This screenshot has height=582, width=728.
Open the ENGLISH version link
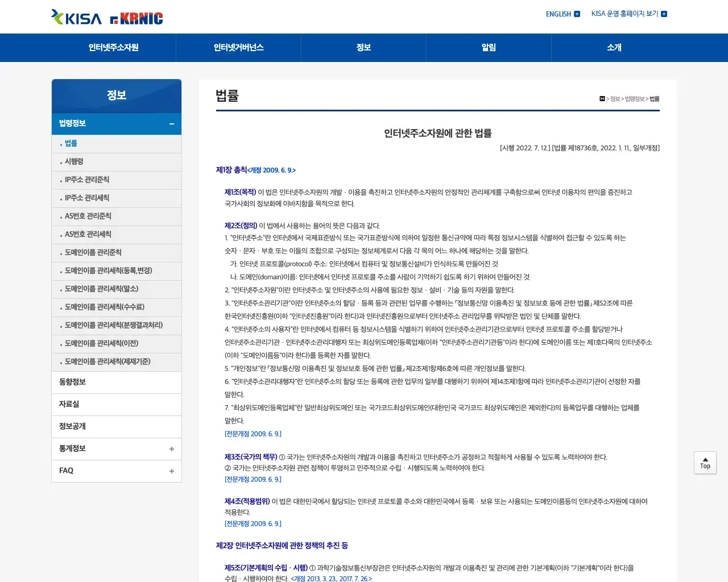[x=559, y=14]
